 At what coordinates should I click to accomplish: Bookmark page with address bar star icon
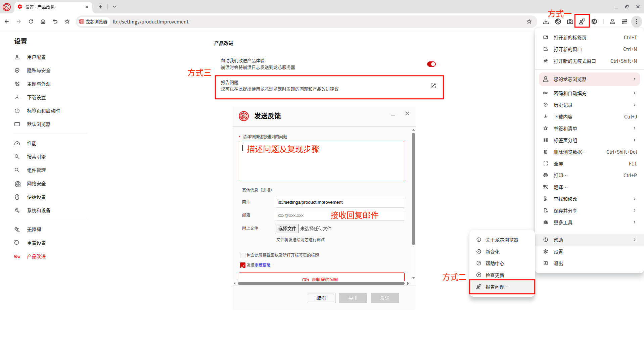point(529,22)
